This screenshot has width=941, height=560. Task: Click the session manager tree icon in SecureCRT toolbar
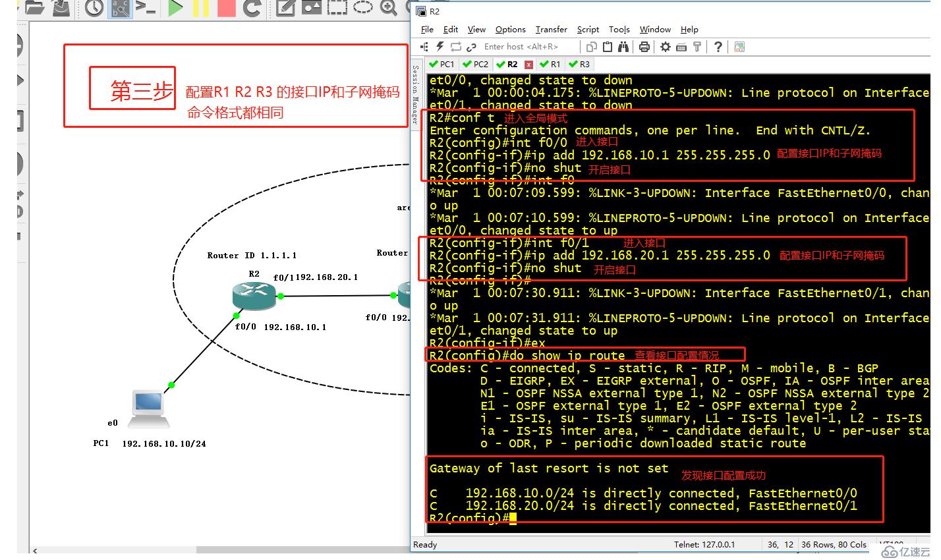(x=424, y=47)
